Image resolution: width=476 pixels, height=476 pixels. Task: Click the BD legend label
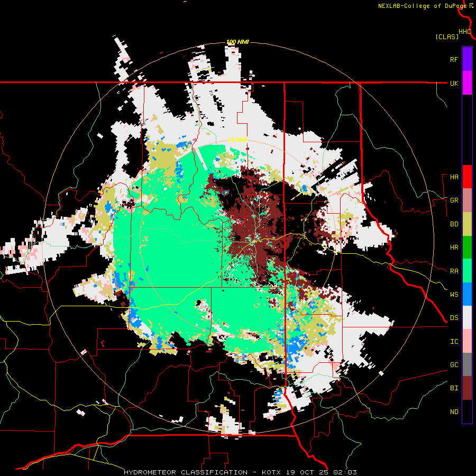click(x=454, y=224)
